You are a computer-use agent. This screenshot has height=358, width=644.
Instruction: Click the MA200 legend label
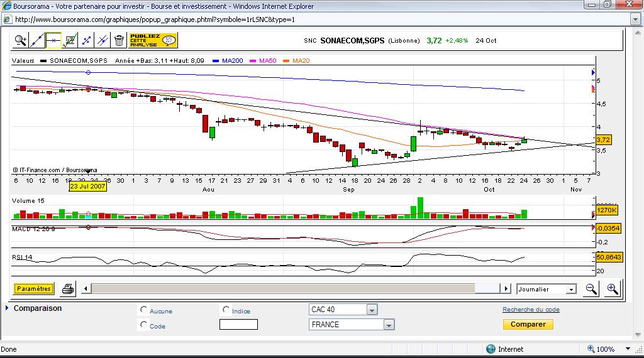coord(233,61)
